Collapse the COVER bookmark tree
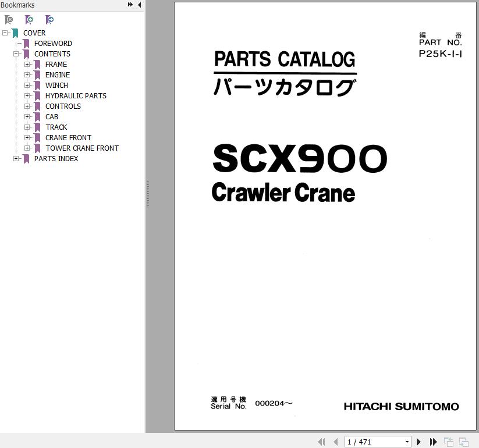The image size is (479, 448). click(x=5, y=33)
